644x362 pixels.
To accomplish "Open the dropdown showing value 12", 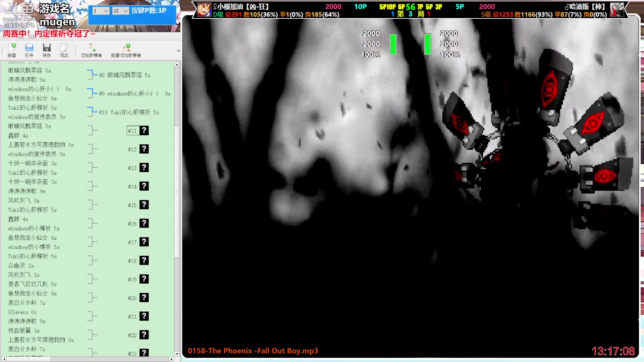I will [x=121, y=11].
